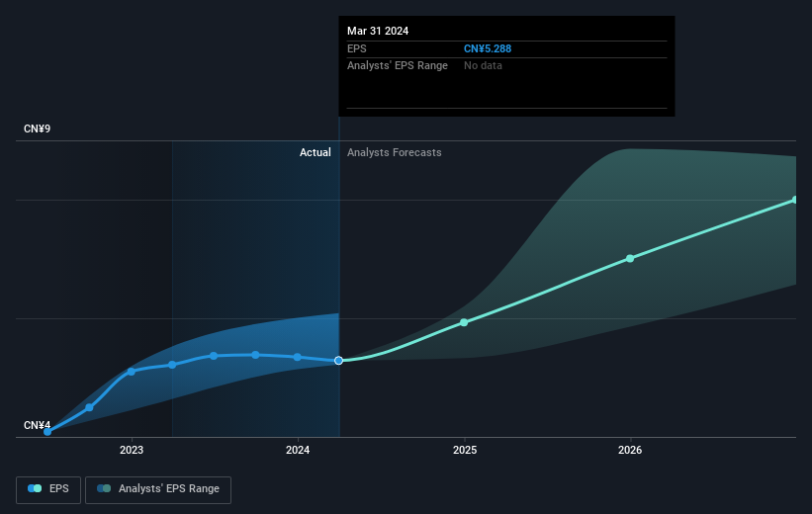Viewport: 812px width, 514px height.
Task: Select the Mar 31 2024 highlighted data point
Action: coord(338,360)
